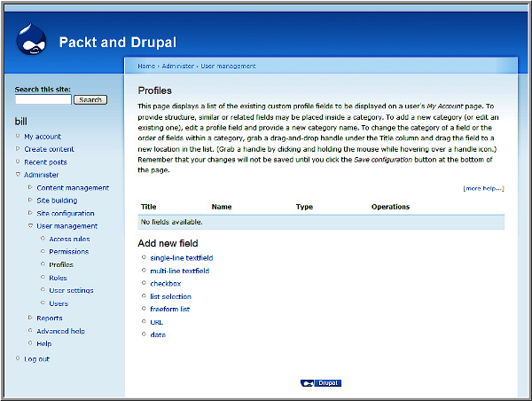Add a checkbox profile field
Screen dimensions: 532x401
click(x=166, y=284)
